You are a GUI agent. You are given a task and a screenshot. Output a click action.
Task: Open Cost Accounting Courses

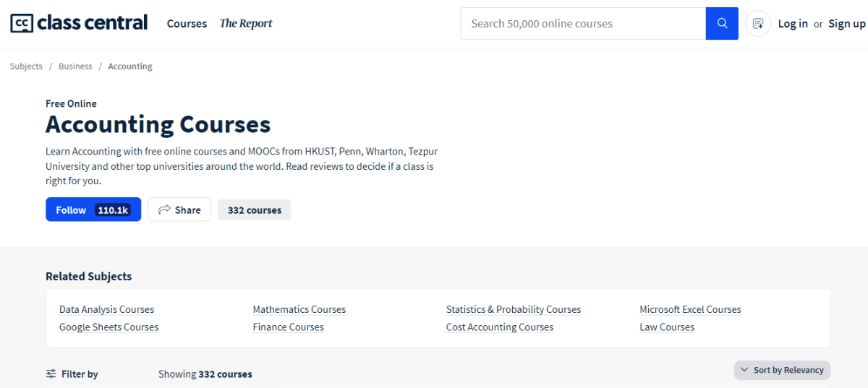coord(500,327)
